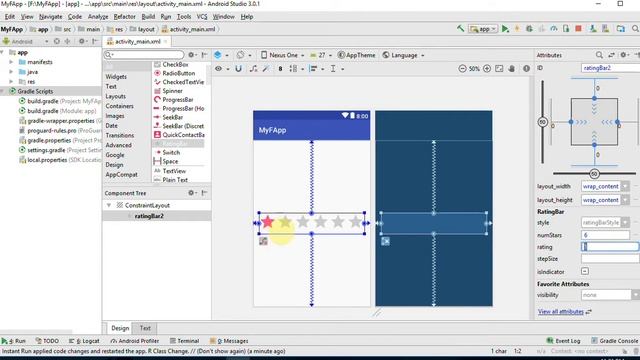Select the Widgets palette category
Image resolution: width=640 pixels, height=360 pixels.
116,77
